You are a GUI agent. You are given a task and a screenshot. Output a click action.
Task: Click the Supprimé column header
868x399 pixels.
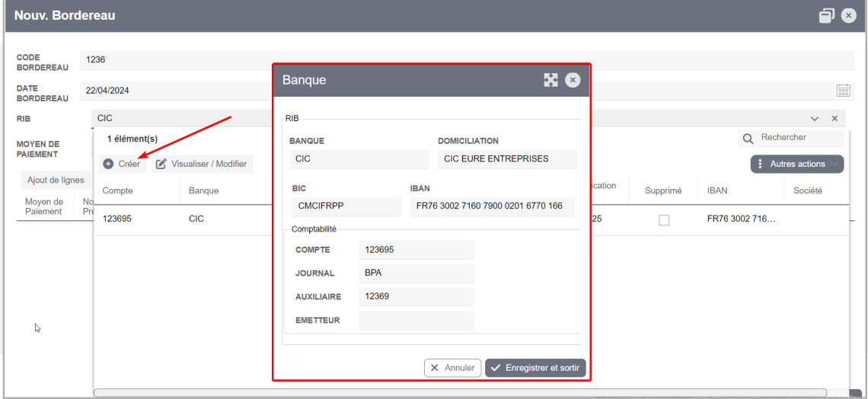click(x=663, y=190)
